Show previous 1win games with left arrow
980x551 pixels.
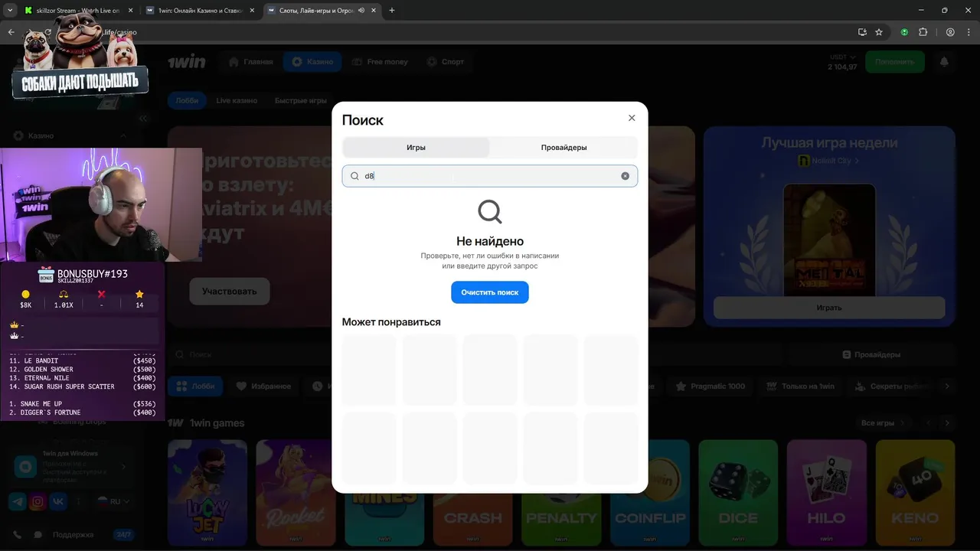pos(929,423)
